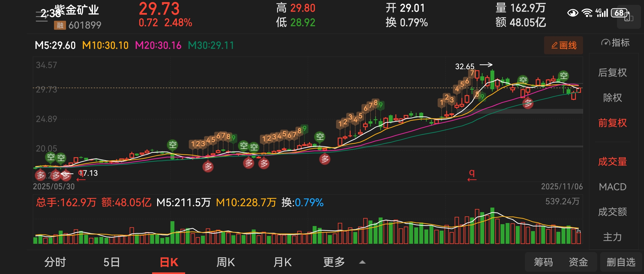The height and width of the screenshot is (274, 644).
Task: Select 前复权 adjustment mode
Action: 612,123
